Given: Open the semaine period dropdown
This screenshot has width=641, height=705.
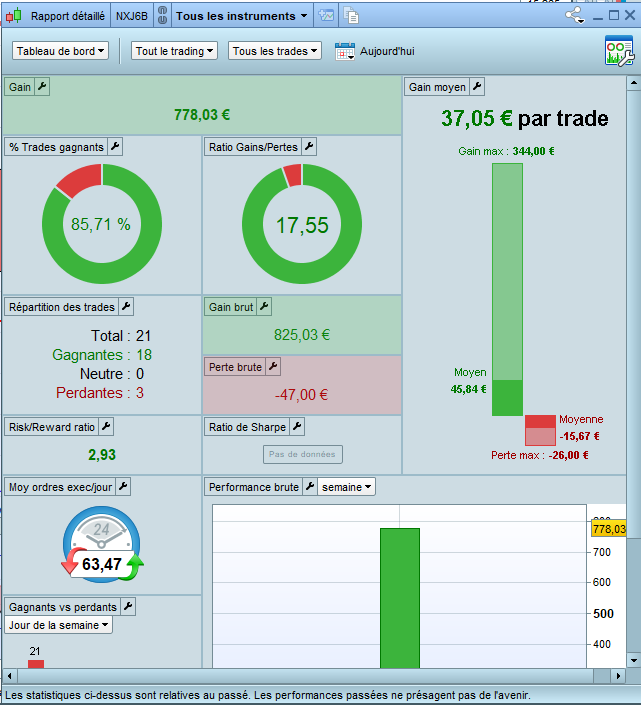Looking at the screenshot, I should (x=347, y=487).
